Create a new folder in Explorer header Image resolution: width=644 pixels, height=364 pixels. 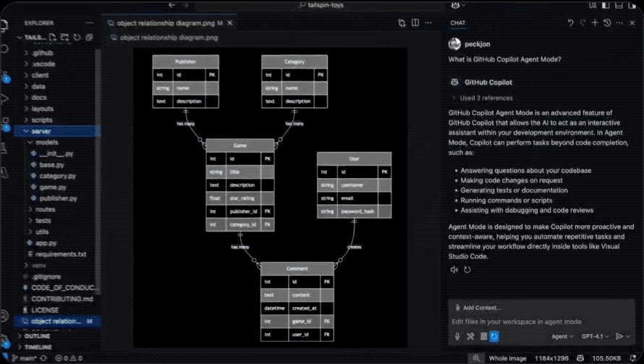64,38
